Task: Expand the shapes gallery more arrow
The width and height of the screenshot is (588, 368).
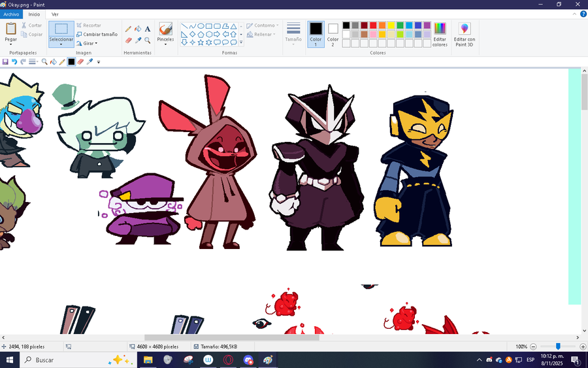Action: coord(241,42)
